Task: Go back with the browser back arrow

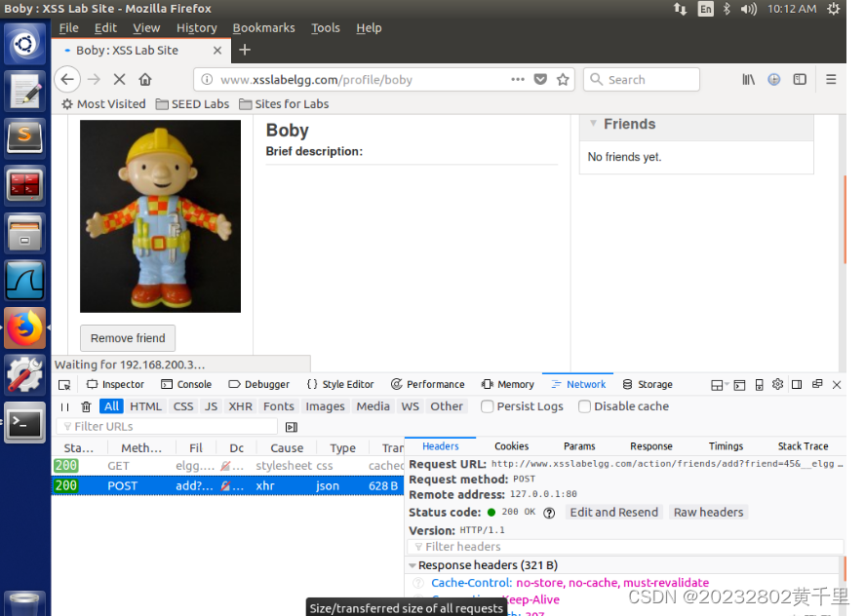Action: [67, 79]
